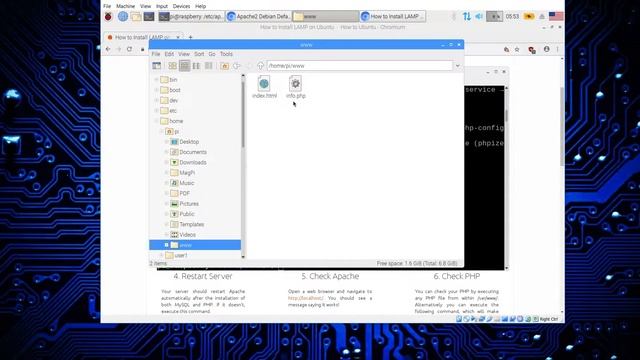Screen dimensions: 640x360
Task: Switch to detailed list view toolbar button
Action: pos(209,66)
